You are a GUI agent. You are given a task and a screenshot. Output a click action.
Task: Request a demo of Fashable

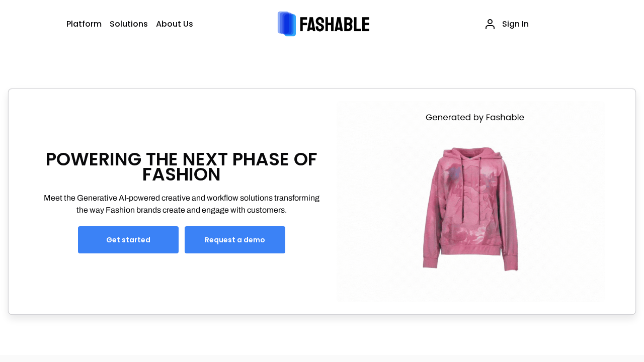click(234, 240)
